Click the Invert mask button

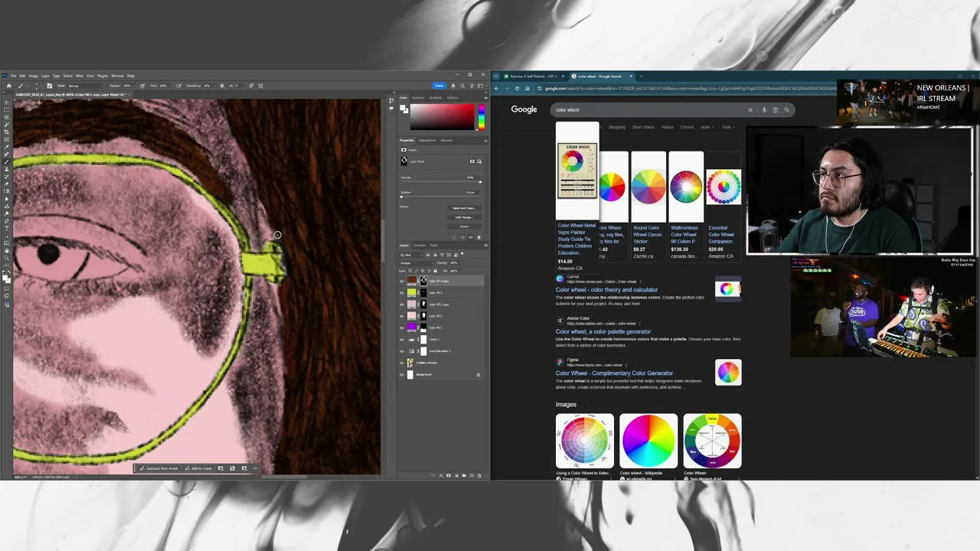click(464, 227)
